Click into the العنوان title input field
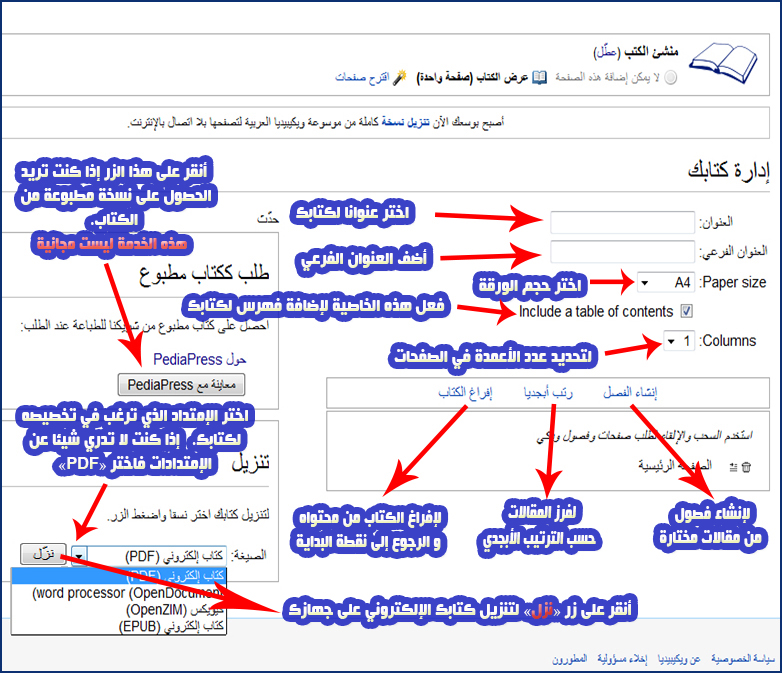 pos(622,222)
